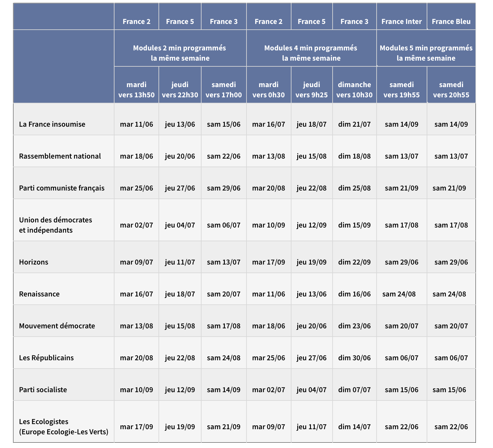Click the 'France Inter' column header
The image size is (493, 448).
[x=401, y=21]
